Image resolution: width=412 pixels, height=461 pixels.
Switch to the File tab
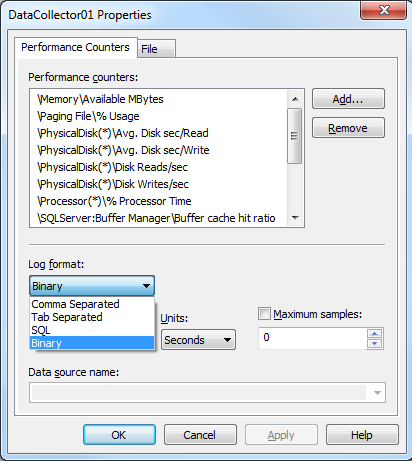pyautogui.click(x=156, y=49)
